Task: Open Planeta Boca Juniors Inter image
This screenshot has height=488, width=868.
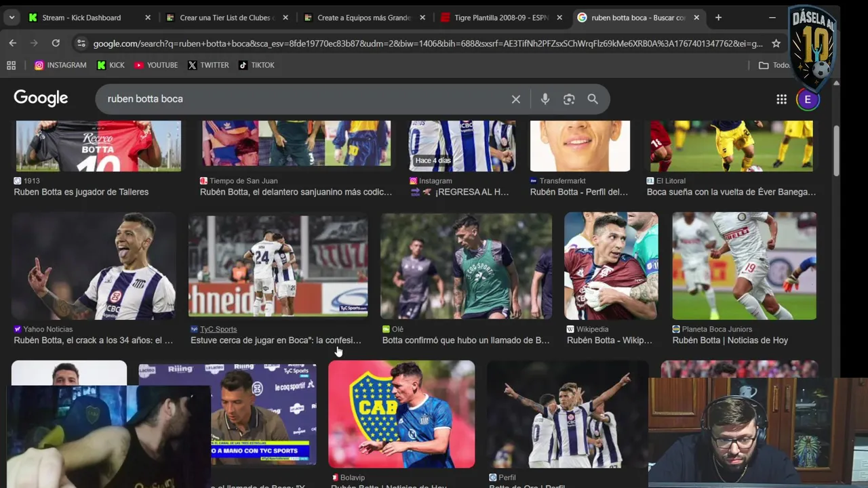Action: click(744, 266)
